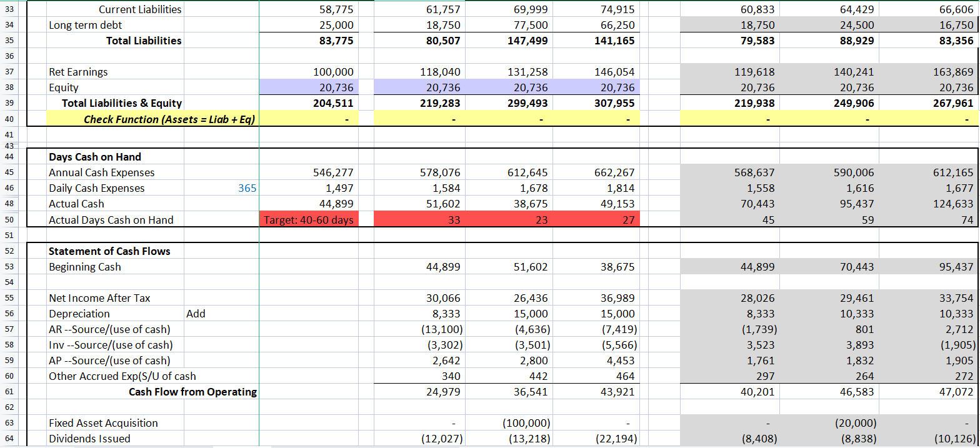
Task: Select retained earnings value 163,869
Action: click(953, 72)
